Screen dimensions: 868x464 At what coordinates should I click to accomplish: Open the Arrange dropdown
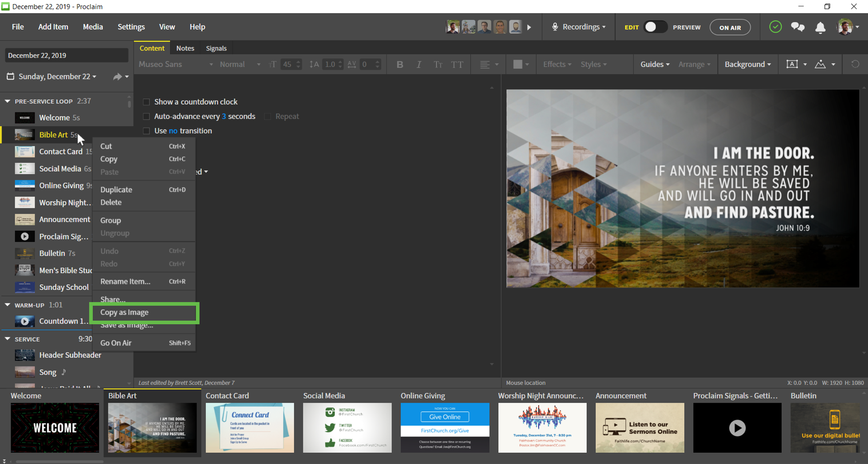pos(694,64)
